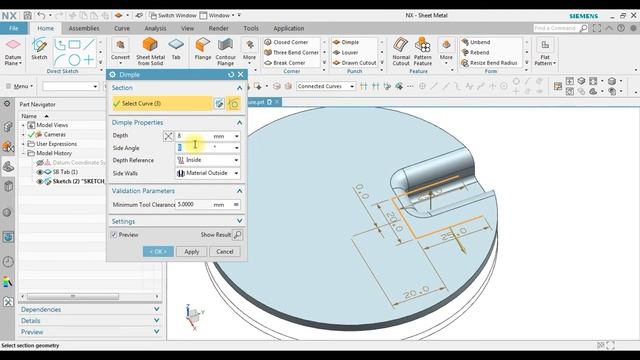
Task: Toggle visibility of Sketch (2)
Action: pos(40,181)
